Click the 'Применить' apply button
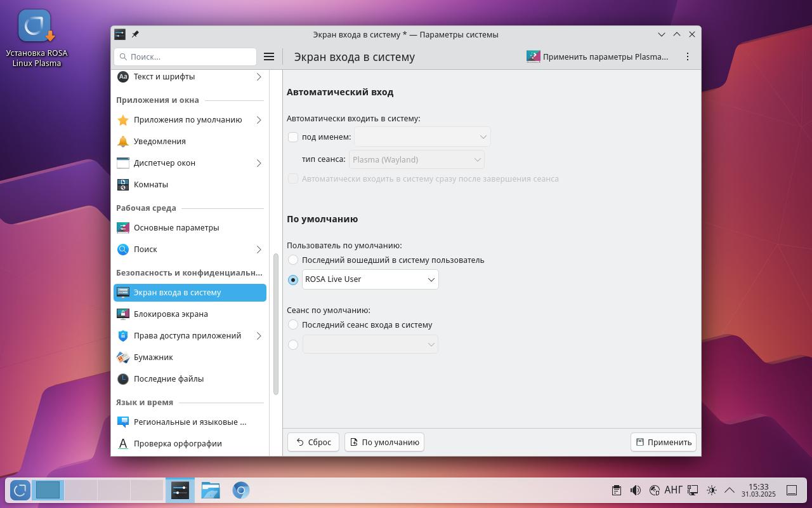The width and height of the screenshot is (812, 508). [x=664, y=442]
